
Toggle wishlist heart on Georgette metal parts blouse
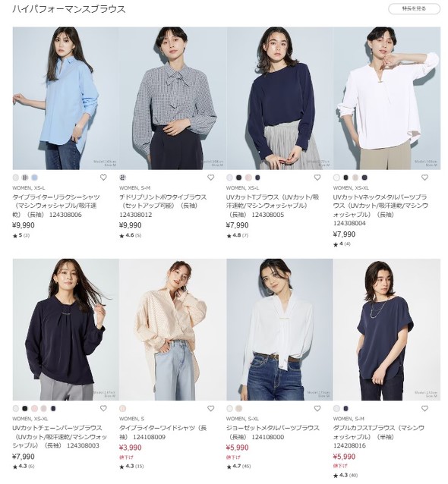(317, 408)
